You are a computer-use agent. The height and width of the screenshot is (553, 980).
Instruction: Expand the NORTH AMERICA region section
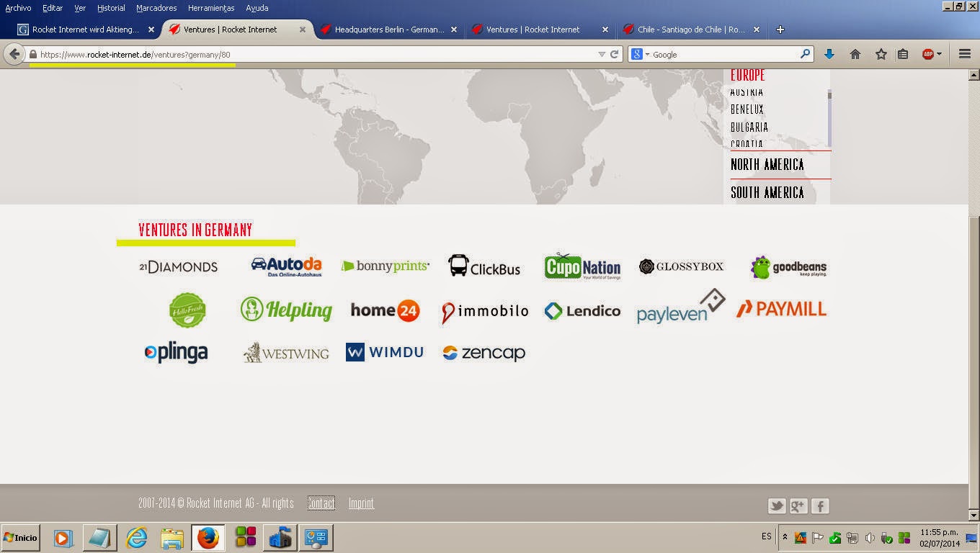tap(767, 165)
